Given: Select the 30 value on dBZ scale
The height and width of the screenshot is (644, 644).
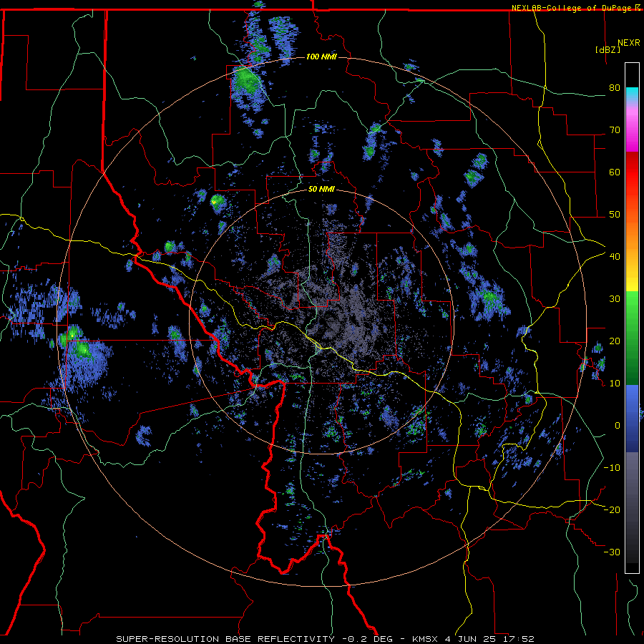Looking at the screenshot, I should coord(615,299).
